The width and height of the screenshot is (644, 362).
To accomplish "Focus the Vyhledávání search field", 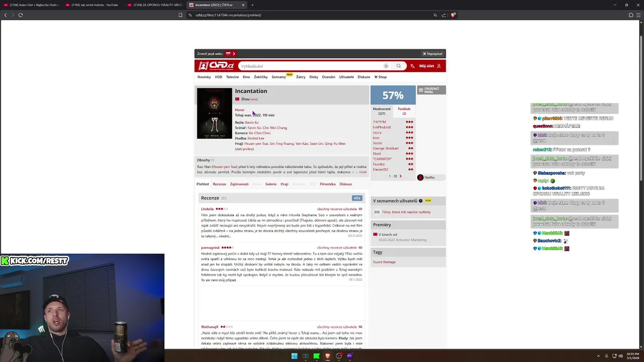I will coord(310,66).
